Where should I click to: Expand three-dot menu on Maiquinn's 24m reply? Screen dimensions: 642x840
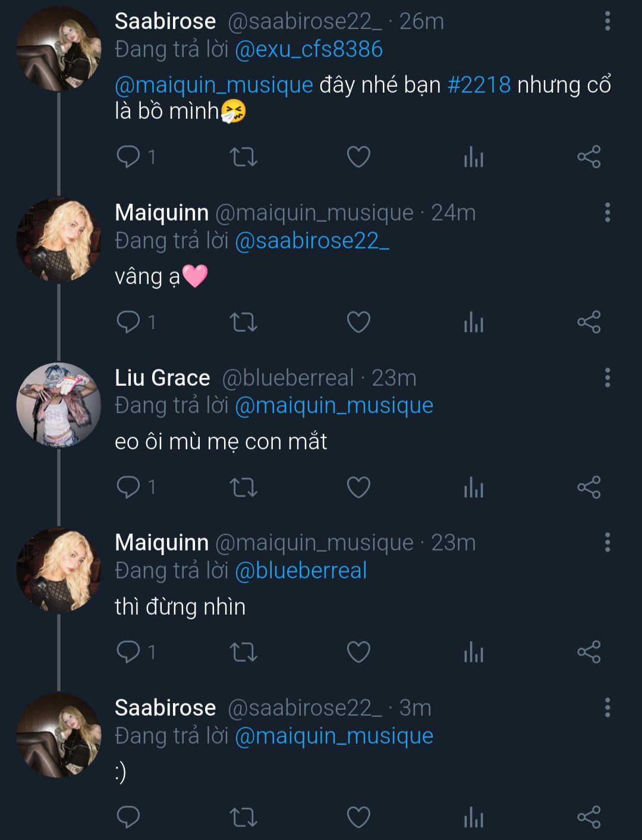[x=607, y=212]
